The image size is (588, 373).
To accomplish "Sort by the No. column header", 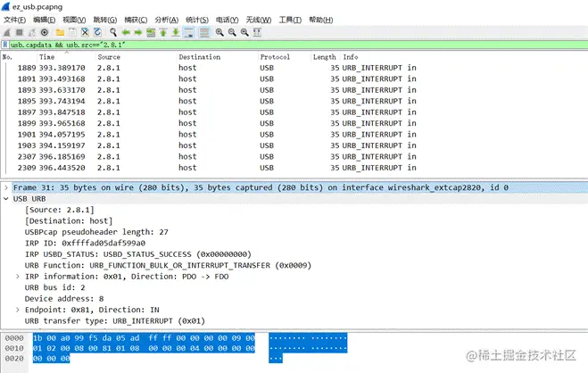I will tap(19, 57).
